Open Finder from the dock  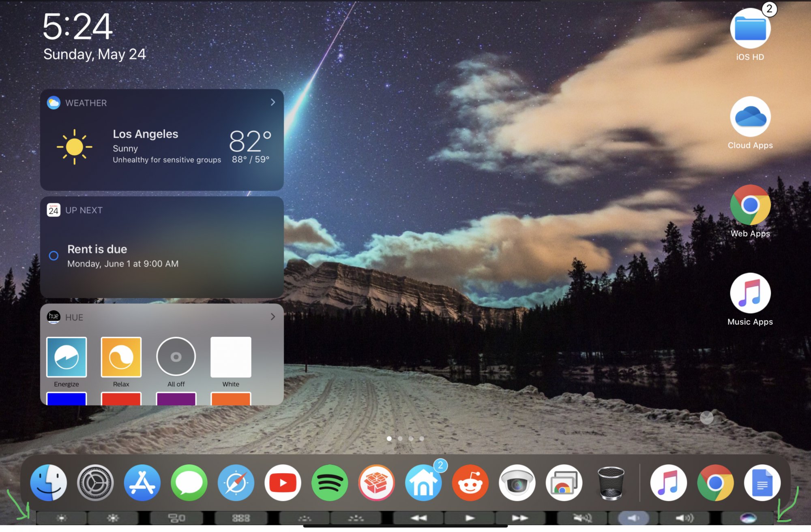(x=49, y=483)
